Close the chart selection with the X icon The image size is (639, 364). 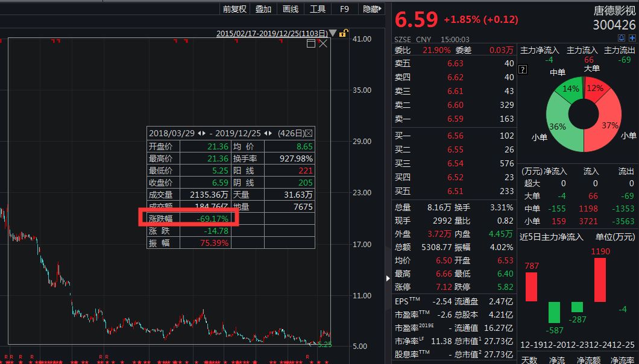click(x=323, y=43)
